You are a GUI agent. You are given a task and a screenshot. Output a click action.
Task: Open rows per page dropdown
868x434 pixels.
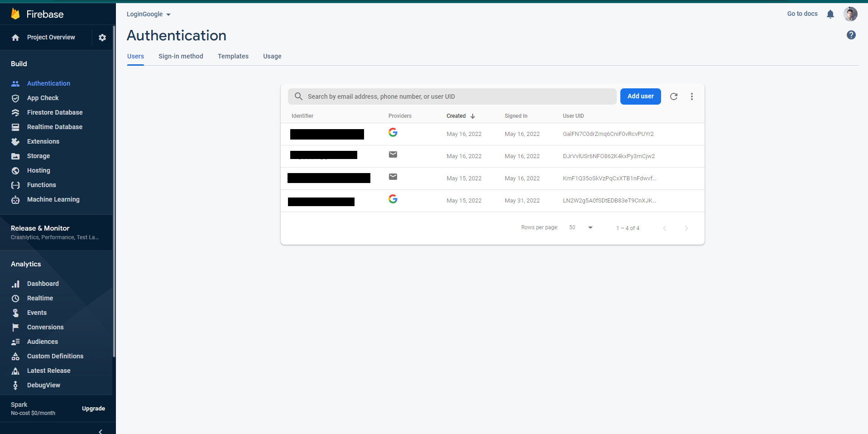(581, 227)
